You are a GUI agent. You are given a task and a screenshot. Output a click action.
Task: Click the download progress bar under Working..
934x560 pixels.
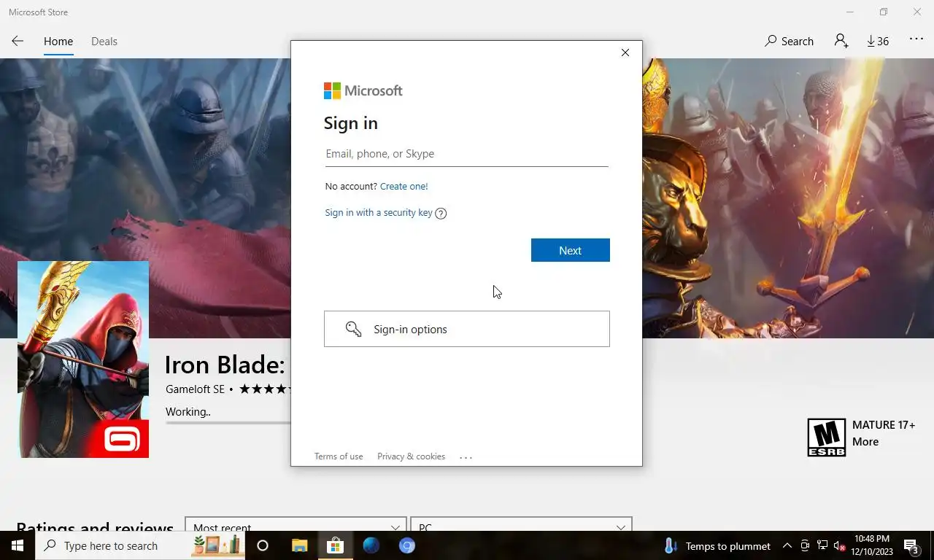click(x=228, y=422)
